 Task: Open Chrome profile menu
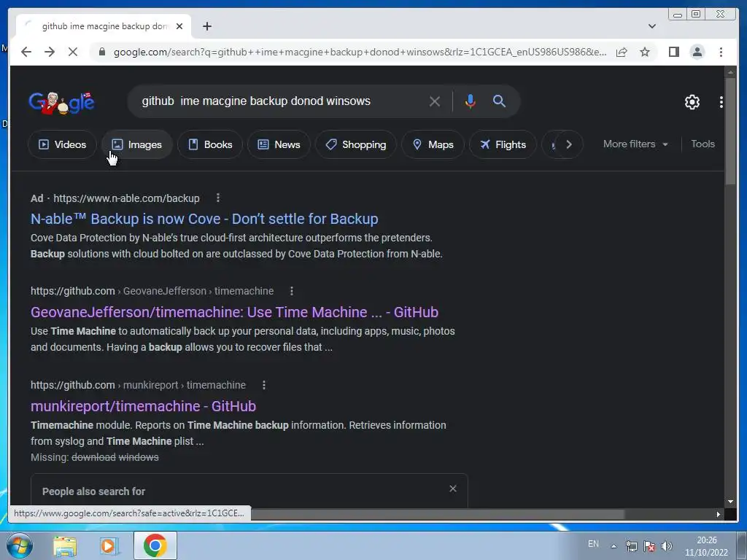[x=697, y=52]
